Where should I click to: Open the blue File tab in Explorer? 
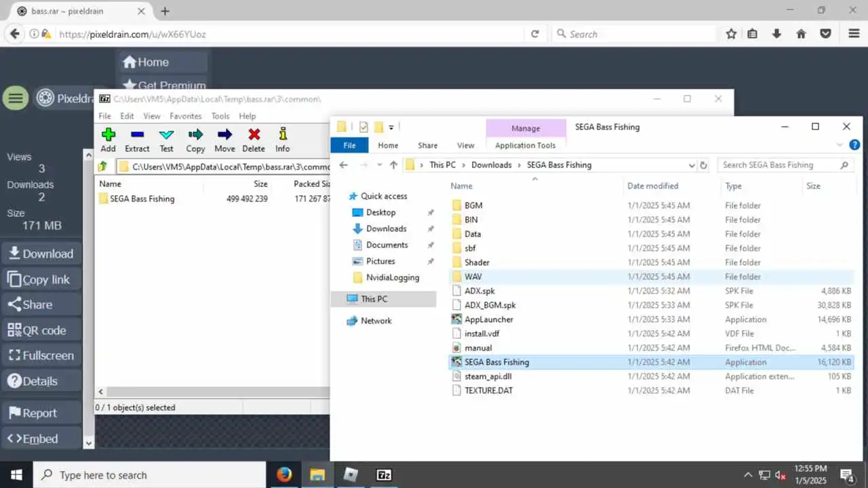[x=349, y=145]
